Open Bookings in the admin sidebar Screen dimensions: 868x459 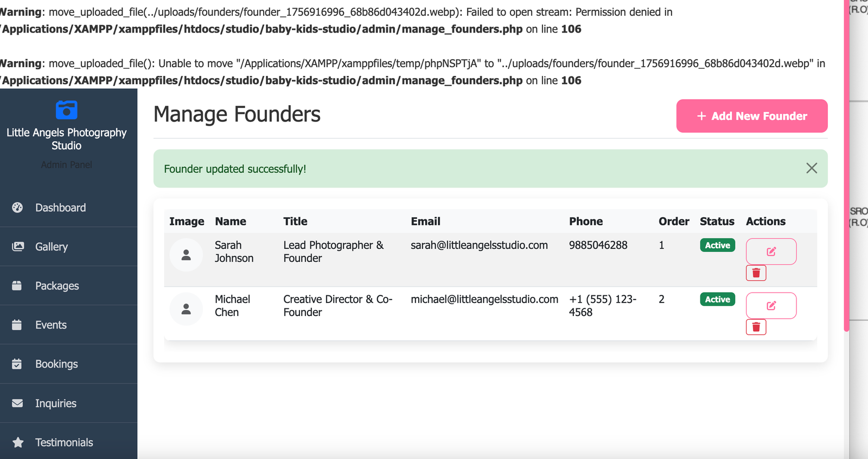coord(56,364)
